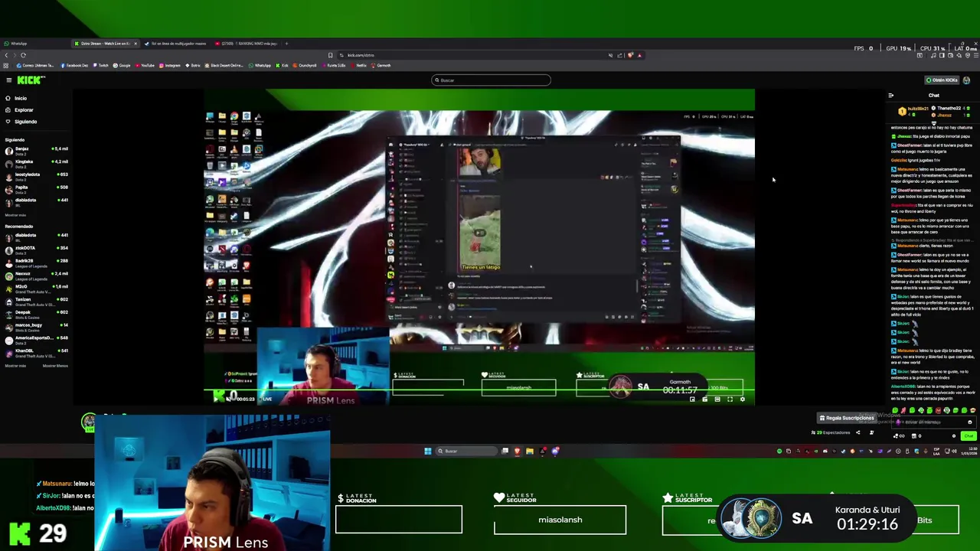Click Obtén KICKs button
The image size is (980, 551).
(x=942, y=80)
